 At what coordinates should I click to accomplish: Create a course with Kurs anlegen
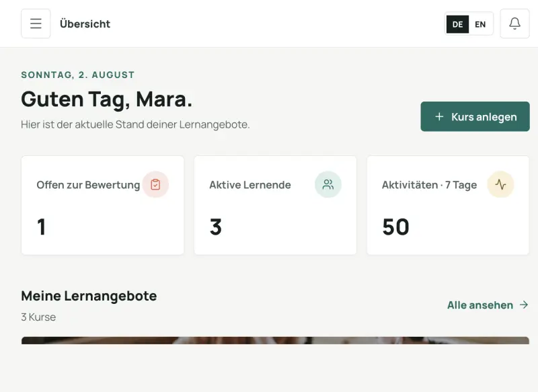tap(475, 116)
